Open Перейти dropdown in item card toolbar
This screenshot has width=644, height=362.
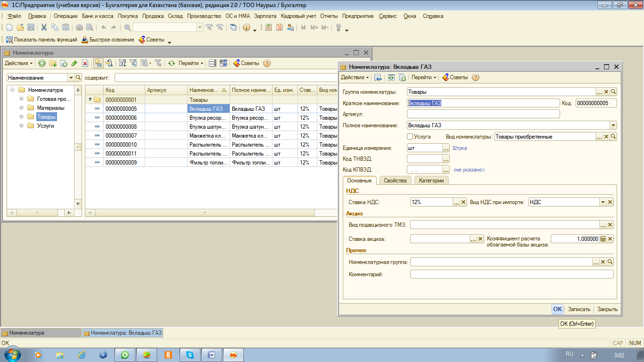[x=423, y=77]
